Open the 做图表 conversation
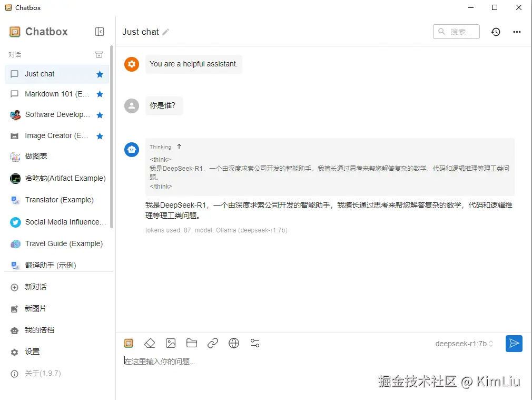This screenshot has width=532, height=400. coord(57,156)
